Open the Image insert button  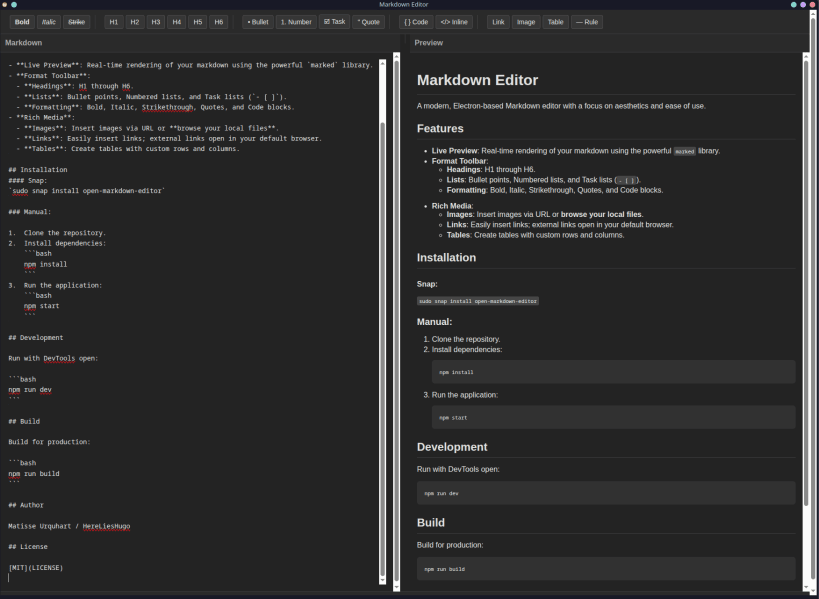click(x=526, y=22)
